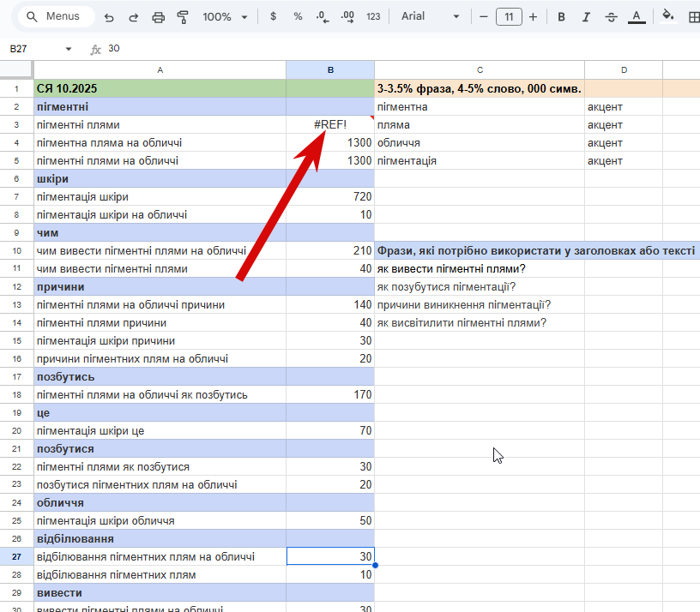Open the 123 more formats menu
Viewport: 700px width, 612px height.
coord(373,17)
